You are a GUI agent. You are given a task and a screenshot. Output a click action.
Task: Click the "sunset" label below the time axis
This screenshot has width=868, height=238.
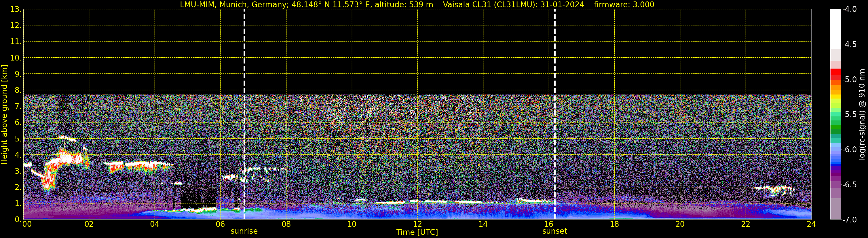[x=555, y=231]
